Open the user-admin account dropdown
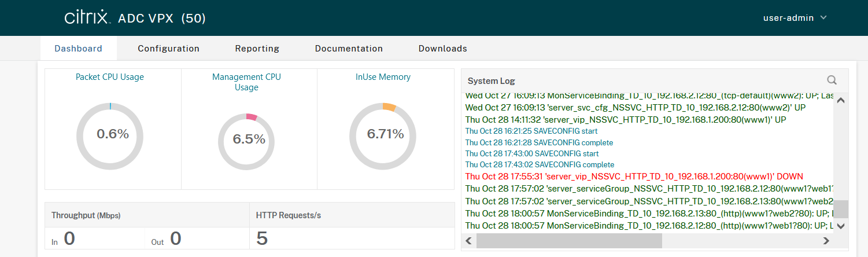The width and height of the screenshot is (868, 257). coord(795,18)
